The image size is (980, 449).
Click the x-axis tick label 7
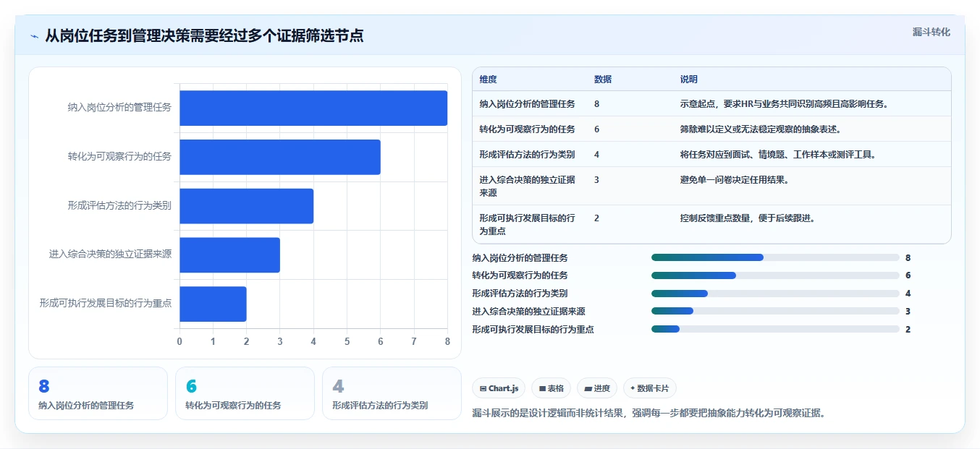pyautogui.click(x=414, y=341)
